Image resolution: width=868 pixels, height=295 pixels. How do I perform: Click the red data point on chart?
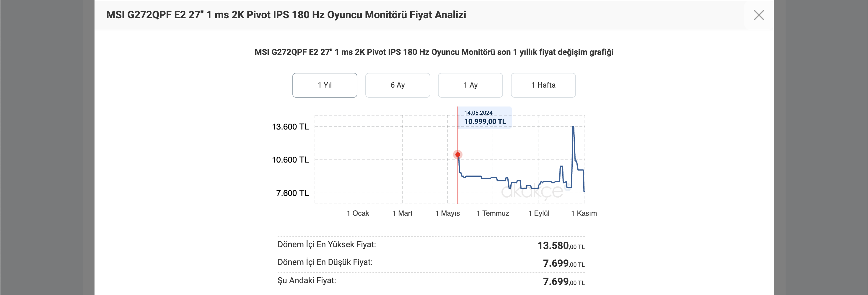(457, 155)
